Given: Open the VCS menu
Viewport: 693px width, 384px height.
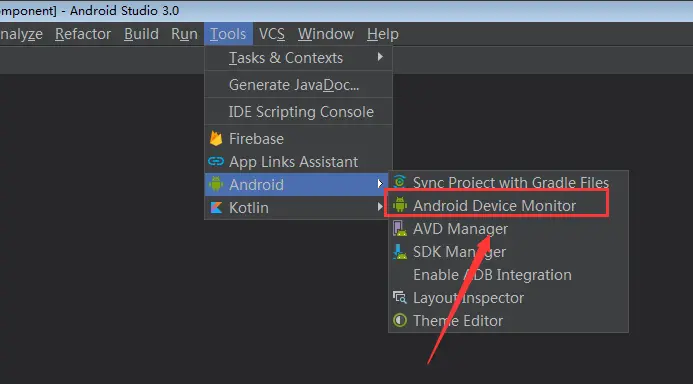Looking at the screenshot, I should tap(272, 34).
